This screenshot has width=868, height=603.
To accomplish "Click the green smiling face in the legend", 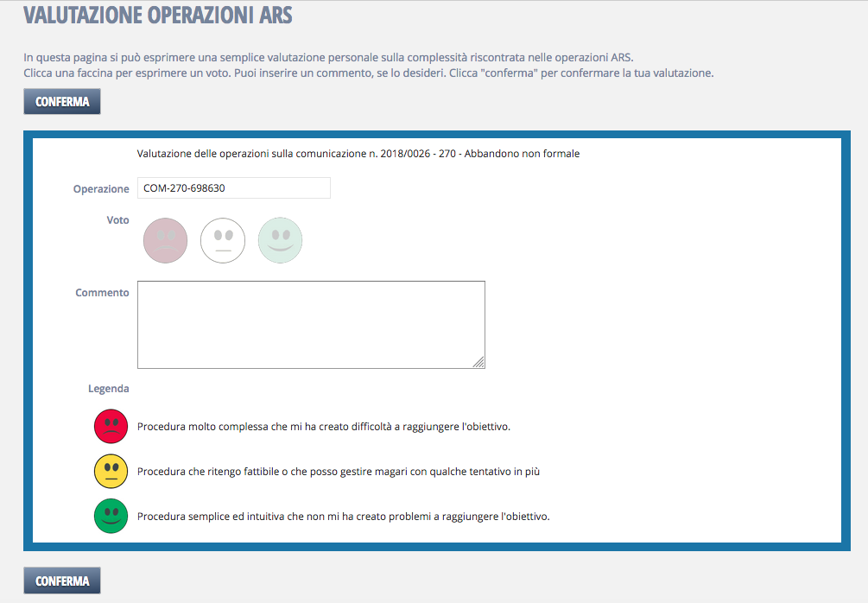I will (111, 516).
